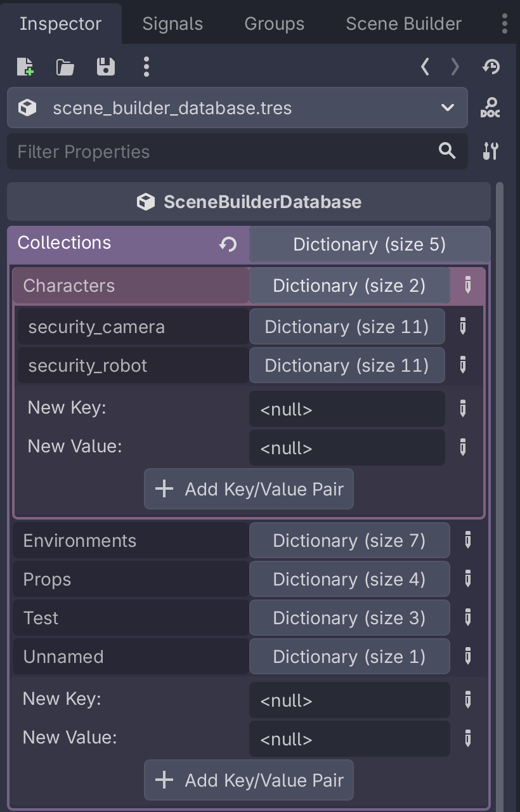520x812 pixels.
Task: Toggle edit mode for the Unnamed dictionary
Action: [467, 656]
